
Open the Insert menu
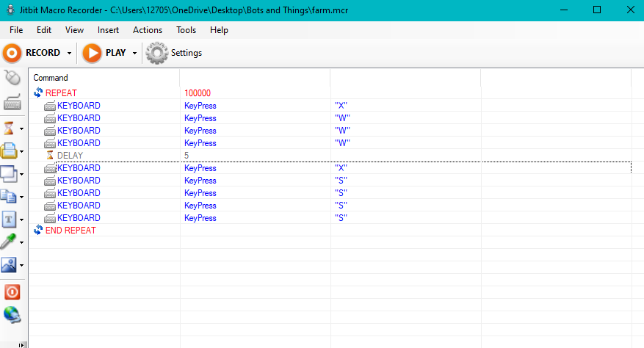coord(108,30)
